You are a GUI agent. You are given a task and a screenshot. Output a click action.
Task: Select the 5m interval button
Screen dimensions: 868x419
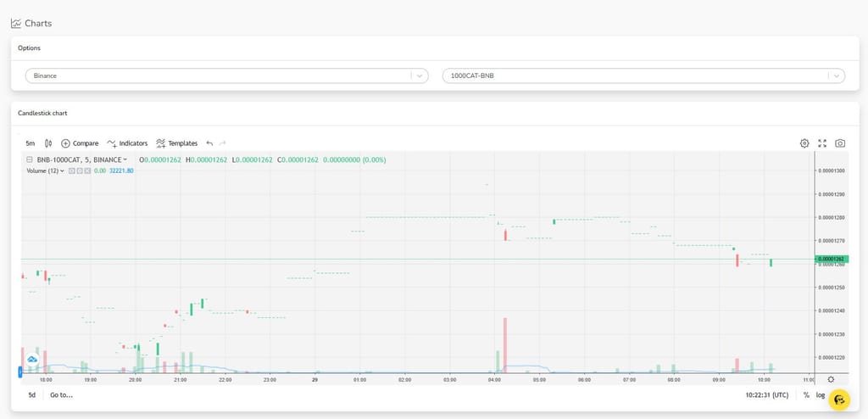(31, 143)
